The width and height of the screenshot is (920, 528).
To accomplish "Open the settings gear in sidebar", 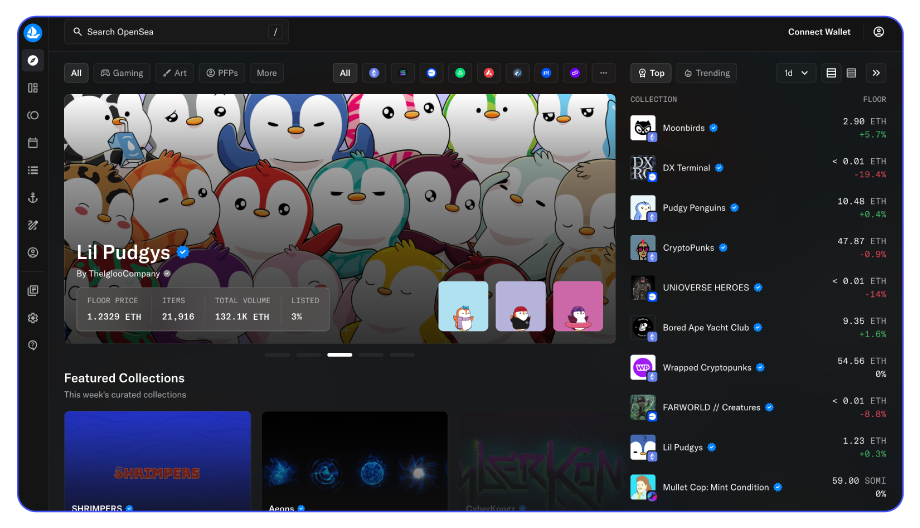I will pos(33,318).
